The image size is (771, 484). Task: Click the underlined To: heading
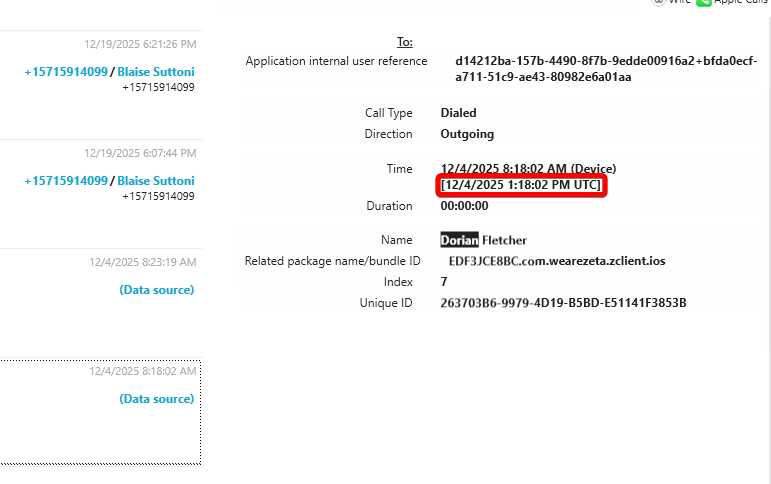click(x=405, y=42)
